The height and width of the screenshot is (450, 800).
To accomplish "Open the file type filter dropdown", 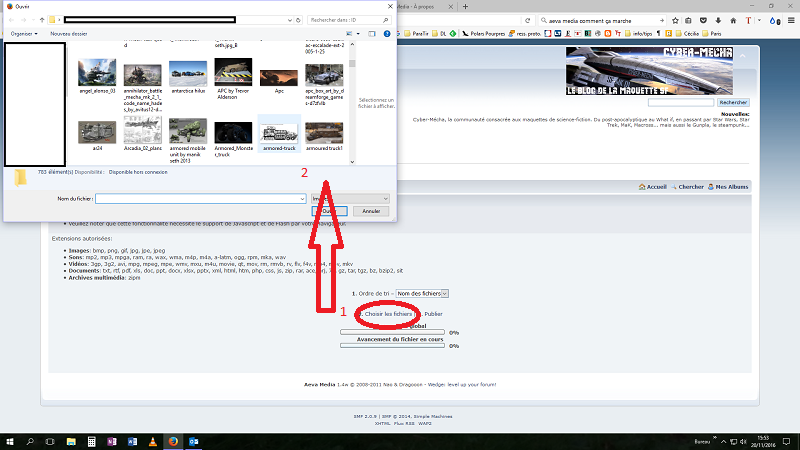I will (x=351, y=198).
